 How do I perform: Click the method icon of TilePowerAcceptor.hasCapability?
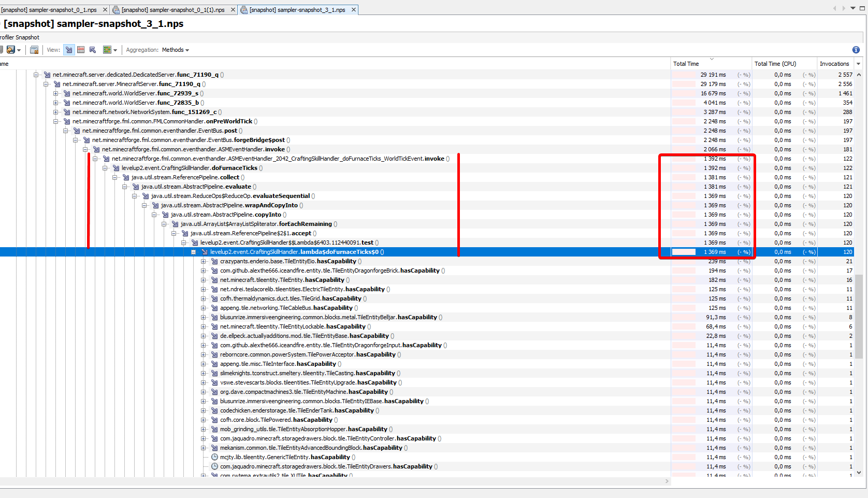(214, 354)
